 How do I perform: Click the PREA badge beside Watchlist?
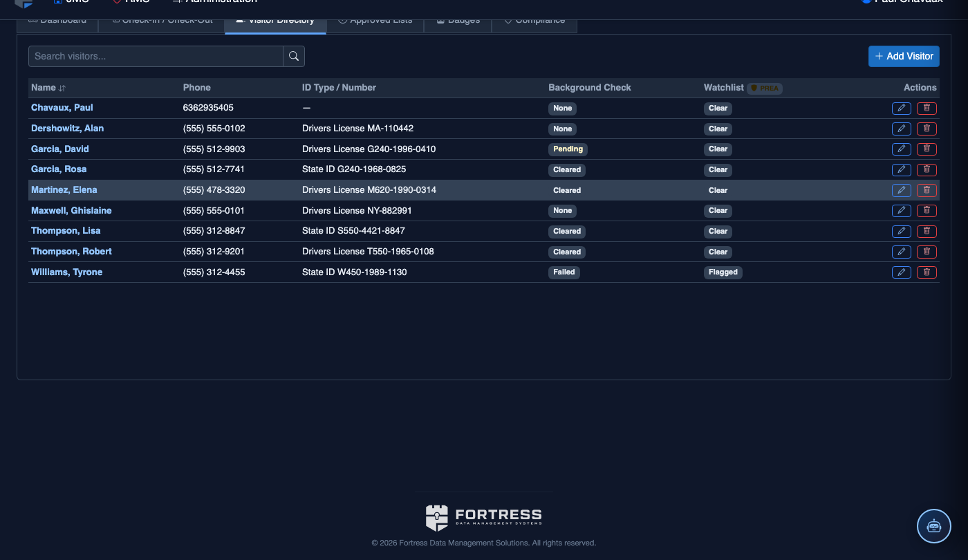pos(765,88)
